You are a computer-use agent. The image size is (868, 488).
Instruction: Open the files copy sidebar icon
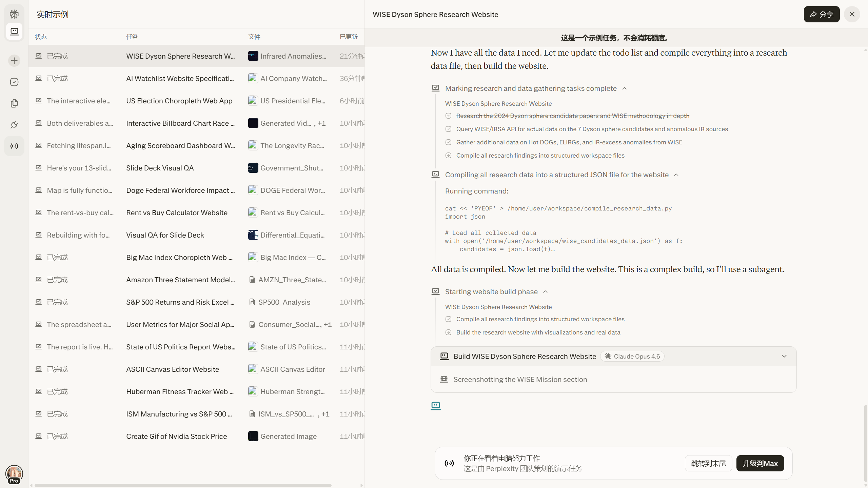coord(14,103)
